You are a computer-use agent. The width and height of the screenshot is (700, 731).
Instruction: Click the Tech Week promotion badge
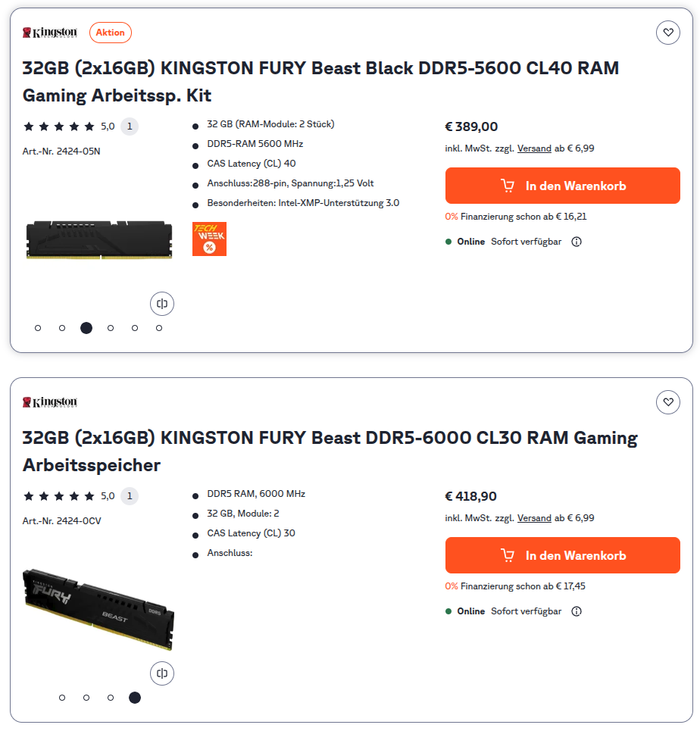(x=209, y=239)
